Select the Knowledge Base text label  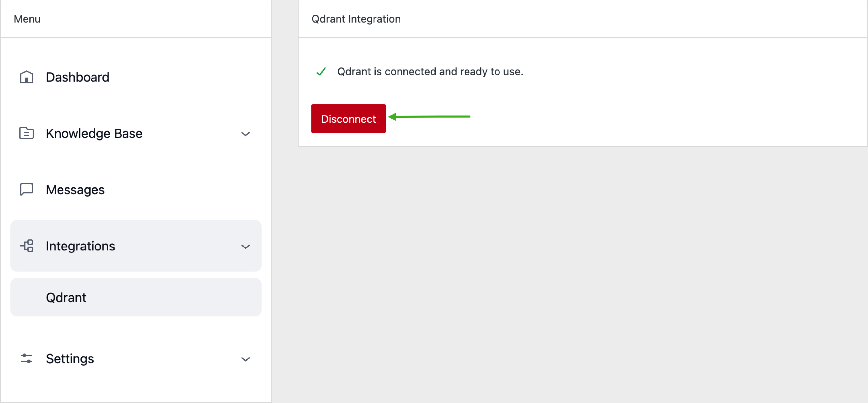94,133
